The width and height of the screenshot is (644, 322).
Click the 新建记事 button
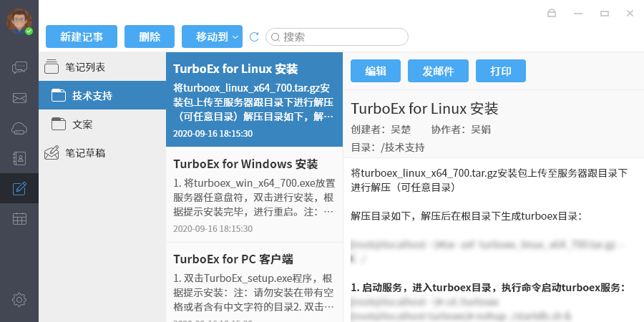pos(81,36)
